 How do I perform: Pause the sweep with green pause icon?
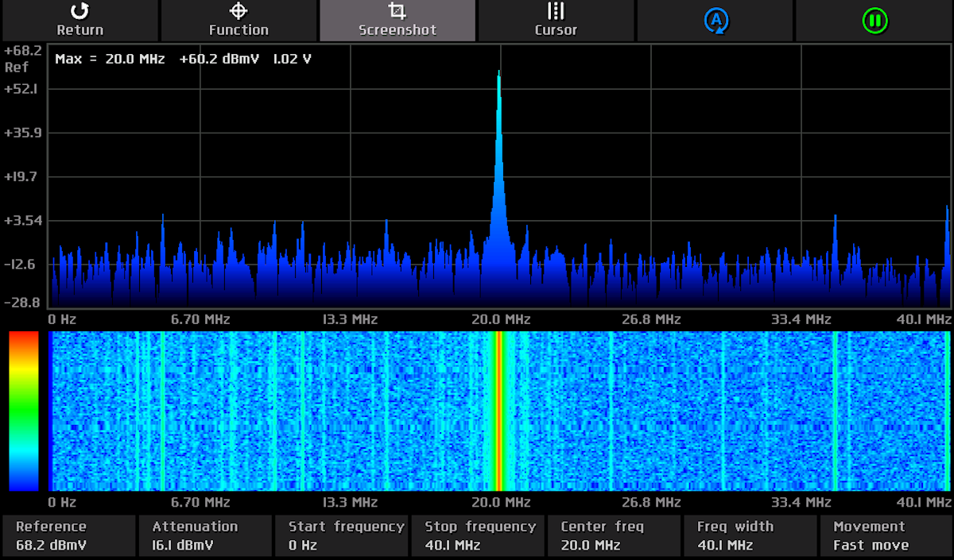(x=874, y=20)
